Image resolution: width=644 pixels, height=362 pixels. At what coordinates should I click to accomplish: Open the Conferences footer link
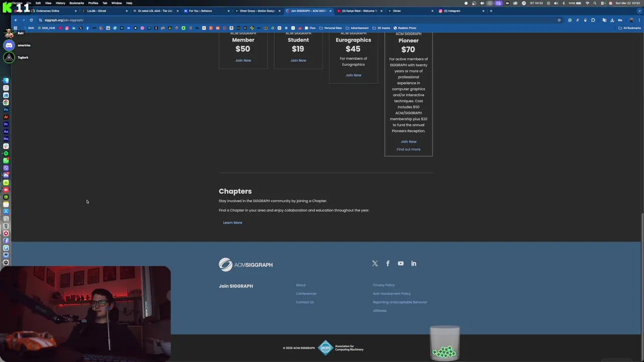coord(306,294)
